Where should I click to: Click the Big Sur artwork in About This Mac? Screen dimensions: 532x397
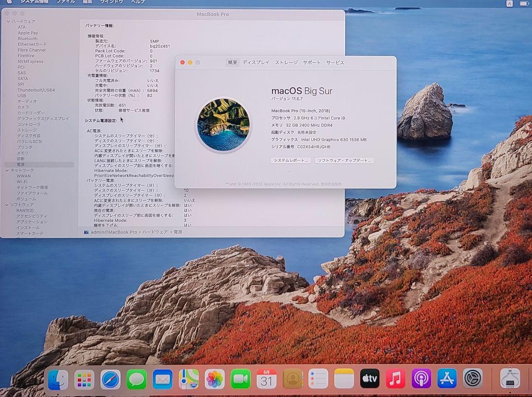pos(224,125)
